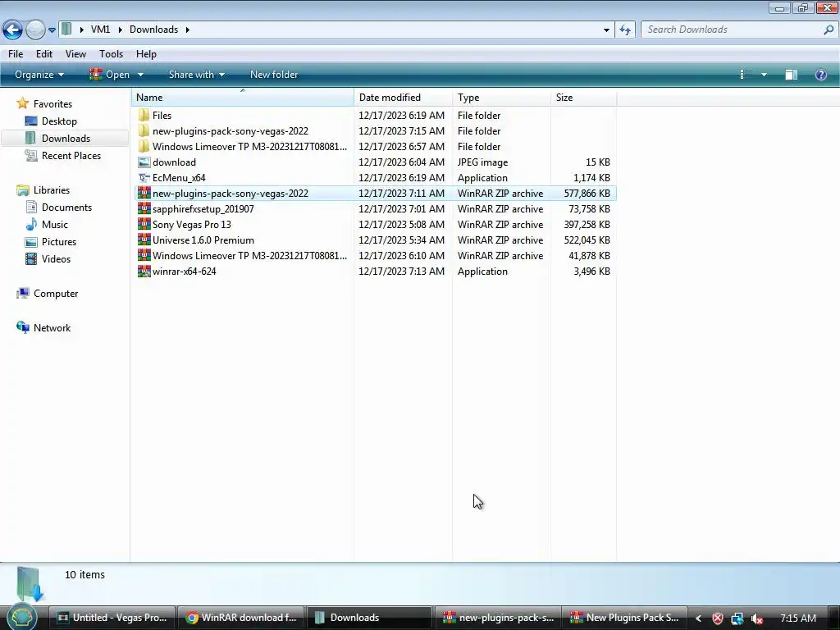Expand the Share with dropdown
Screen dimensions: 840x630
(197, 75)
